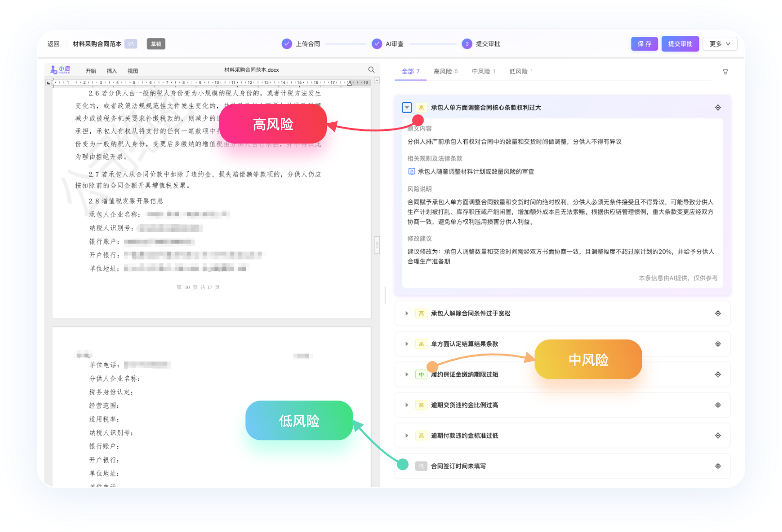This screenshot has height=532, width=782.
Task: Click the 低 risk badge of 合同签订时间未填写
Action: [421, 467]
